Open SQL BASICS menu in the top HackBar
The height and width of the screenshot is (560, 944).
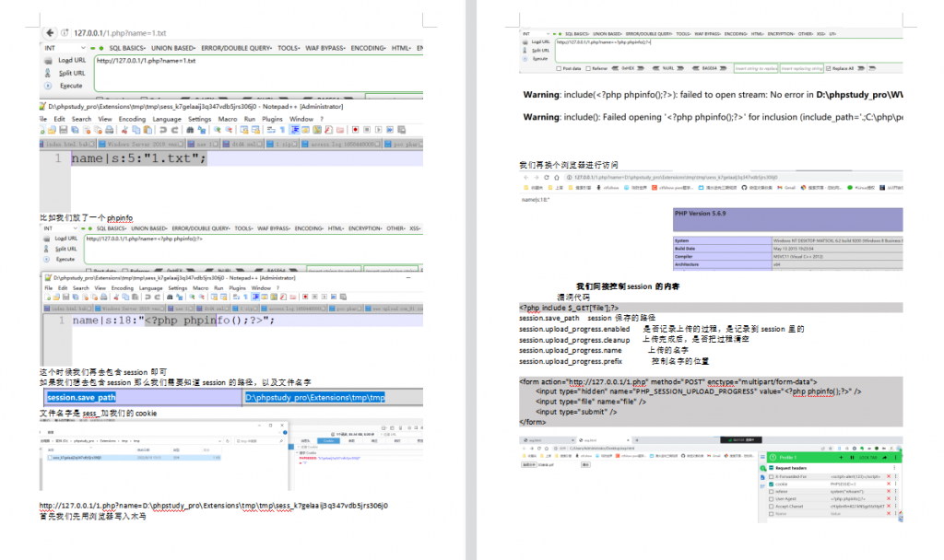click(127, 48)
